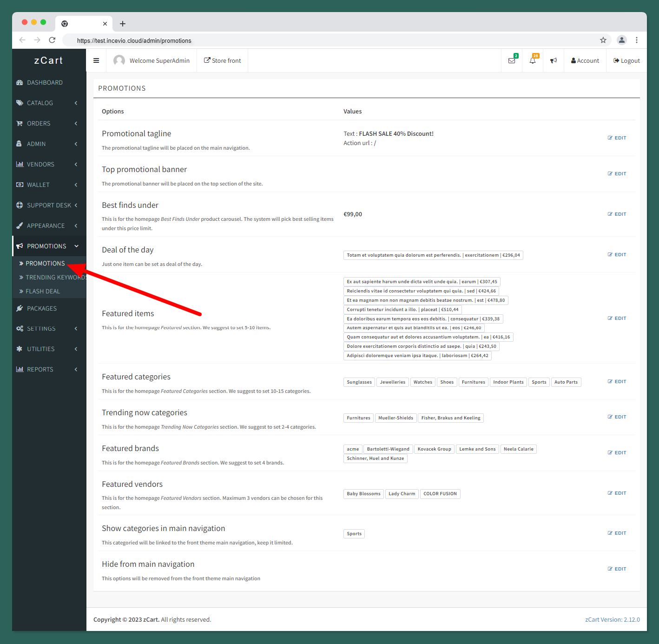Open a new browser tab
Screen dimensions: 659x644
click(123, 24)
